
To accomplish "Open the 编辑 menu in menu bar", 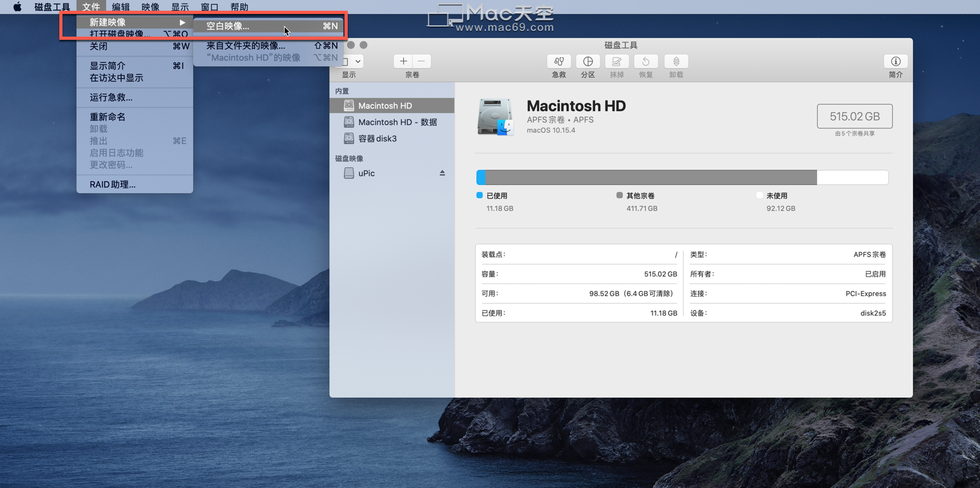I will coord(121,7).
